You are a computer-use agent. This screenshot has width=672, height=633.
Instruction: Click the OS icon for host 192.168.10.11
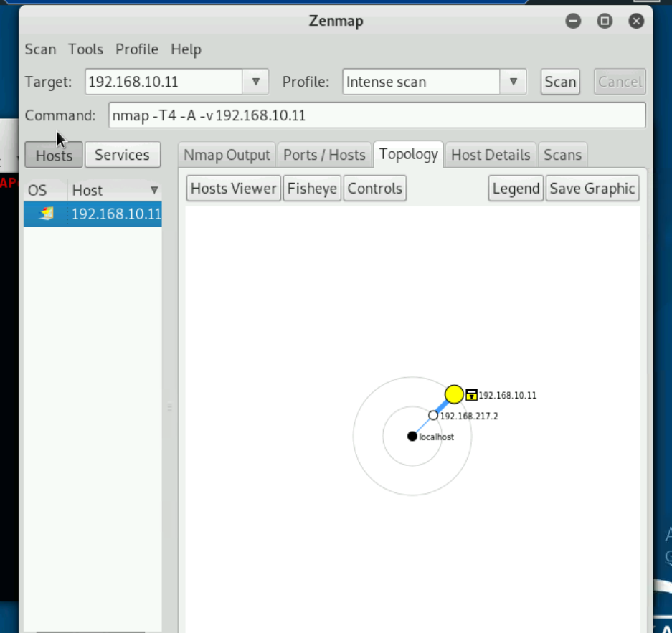click(46, 214)
